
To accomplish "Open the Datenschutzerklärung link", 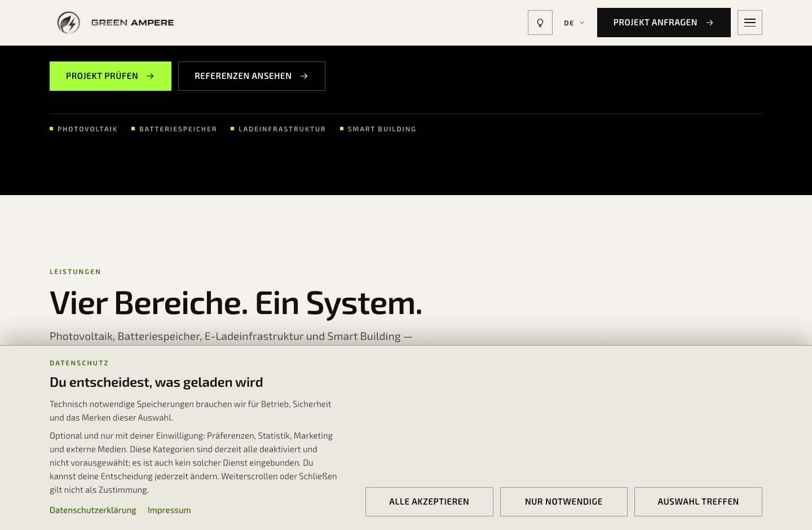I will coord(93,510).
